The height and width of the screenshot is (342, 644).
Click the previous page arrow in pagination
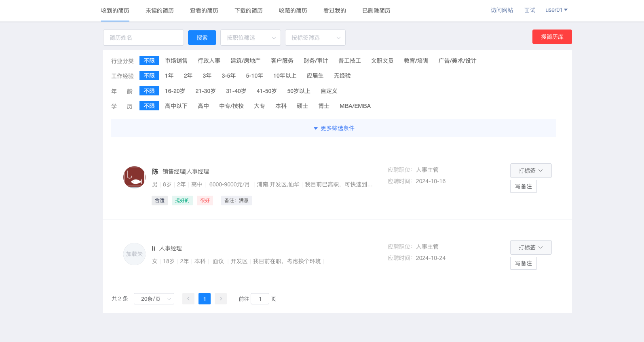click(x=188, y=299)
